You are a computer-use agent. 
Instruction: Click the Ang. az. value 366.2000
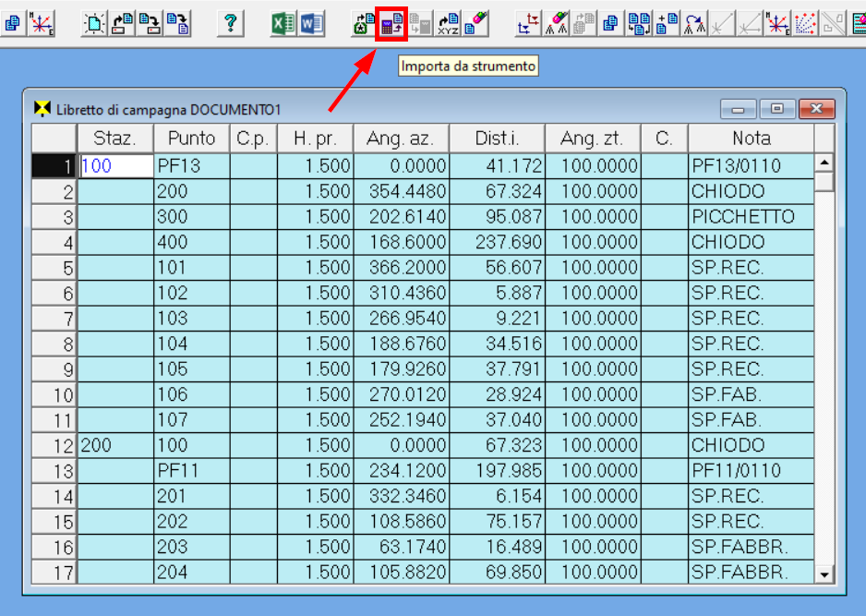[402, 268]
